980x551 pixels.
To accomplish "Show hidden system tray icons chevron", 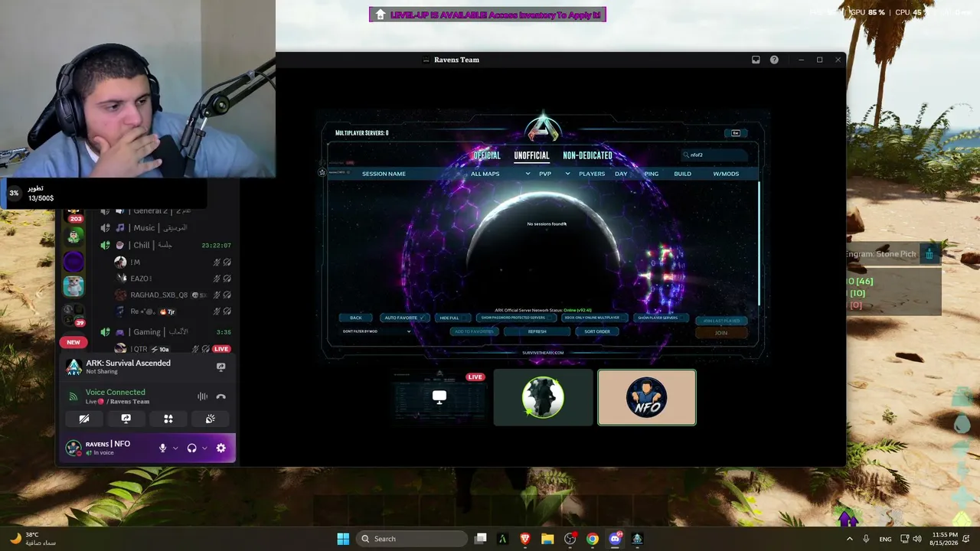I will [x=851, y=539].
